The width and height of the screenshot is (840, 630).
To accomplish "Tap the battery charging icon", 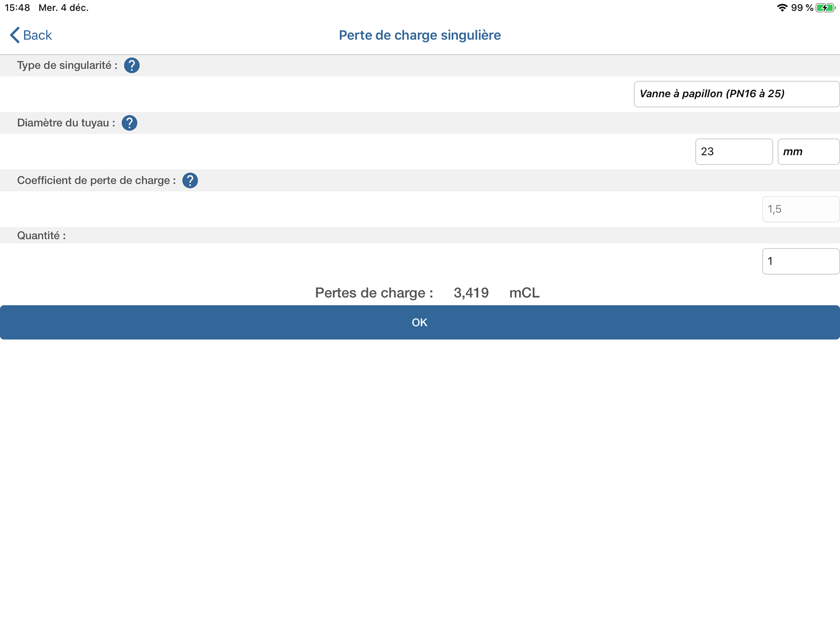I will (x=826, y=8).
